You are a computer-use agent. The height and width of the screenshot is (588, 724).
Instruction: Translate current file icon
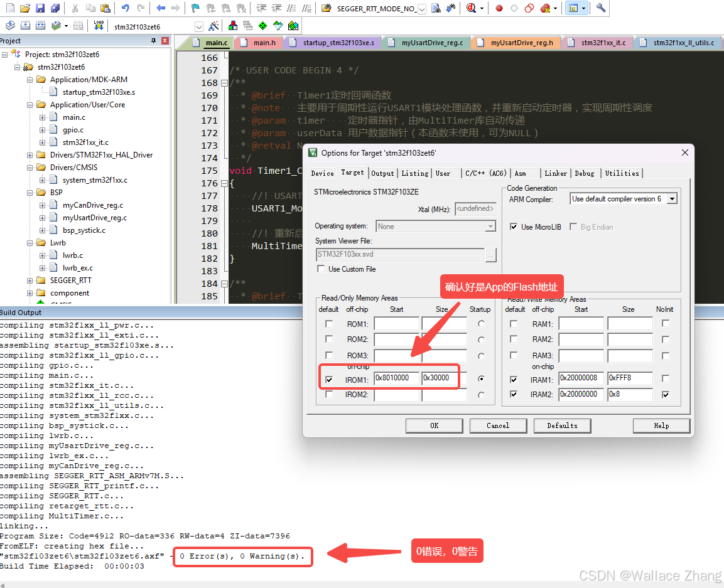[x=10, y=26]
